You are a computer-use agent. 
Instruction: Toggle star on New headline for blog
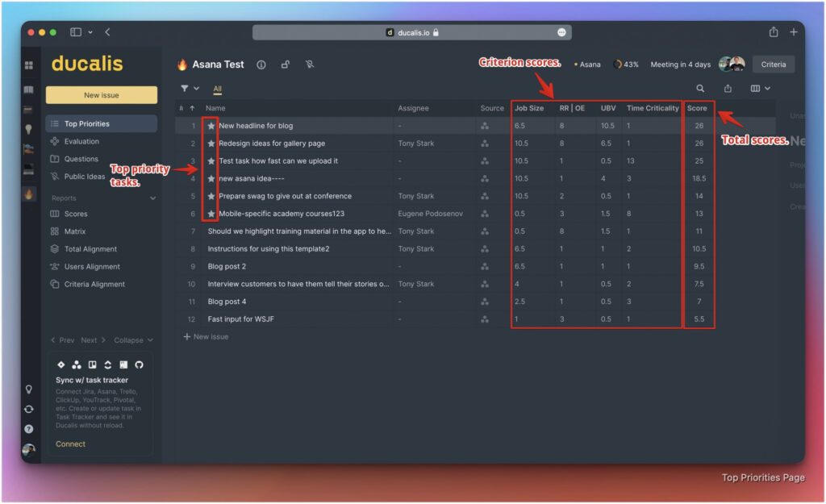click(211, 126)
